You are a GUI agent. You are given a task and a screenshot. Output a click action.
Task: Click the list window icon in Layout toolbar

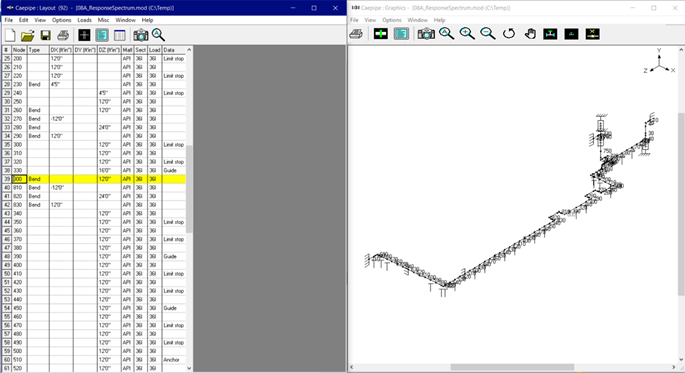coord(119,35)
